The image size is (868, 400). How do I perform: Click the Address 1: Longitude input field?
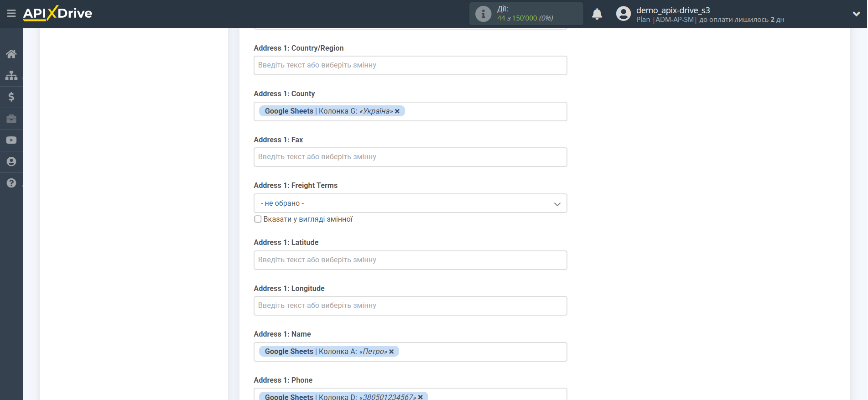coord(411,306)
